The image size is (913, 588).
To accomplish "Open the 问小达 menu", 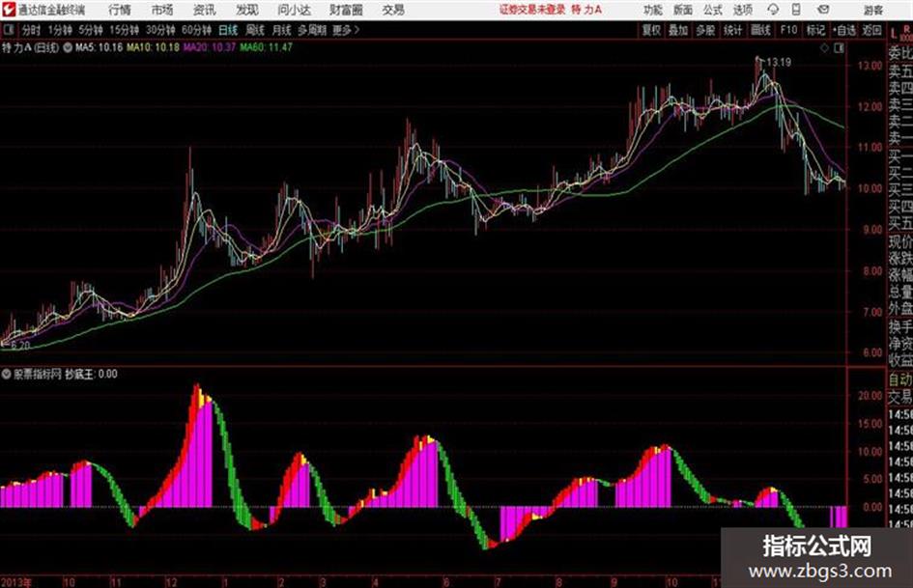I will coord(294,10).
